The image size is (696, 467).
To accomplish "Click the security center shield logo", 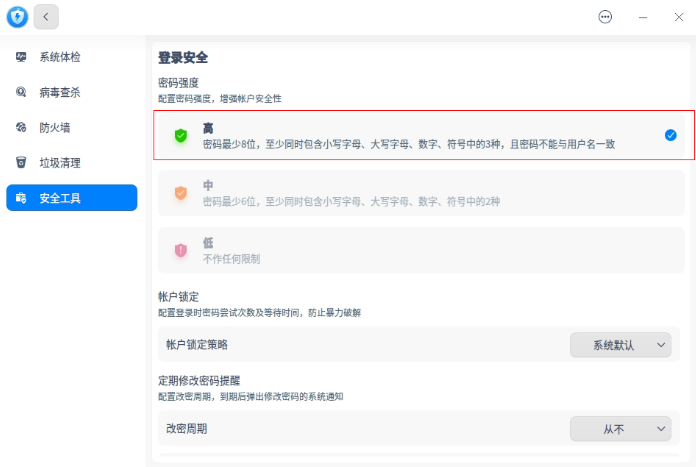I will 17,17.
